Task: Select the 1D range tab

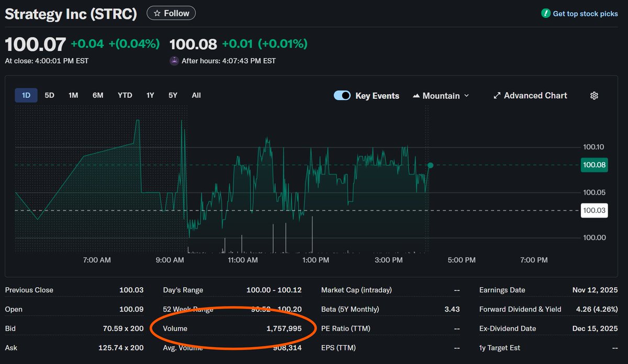Action: (26, 95)
